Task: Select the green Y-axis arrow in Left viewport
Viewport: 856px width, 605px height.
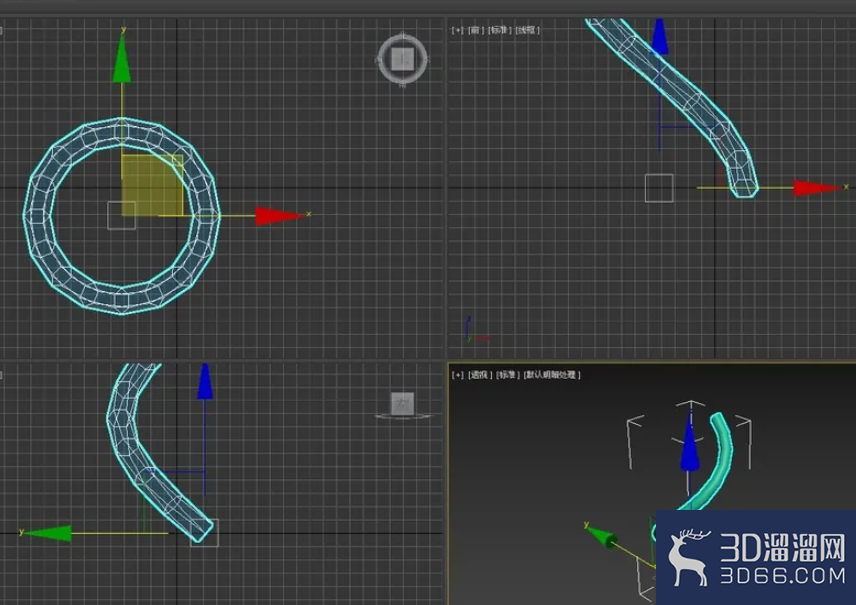Action: 47,533
